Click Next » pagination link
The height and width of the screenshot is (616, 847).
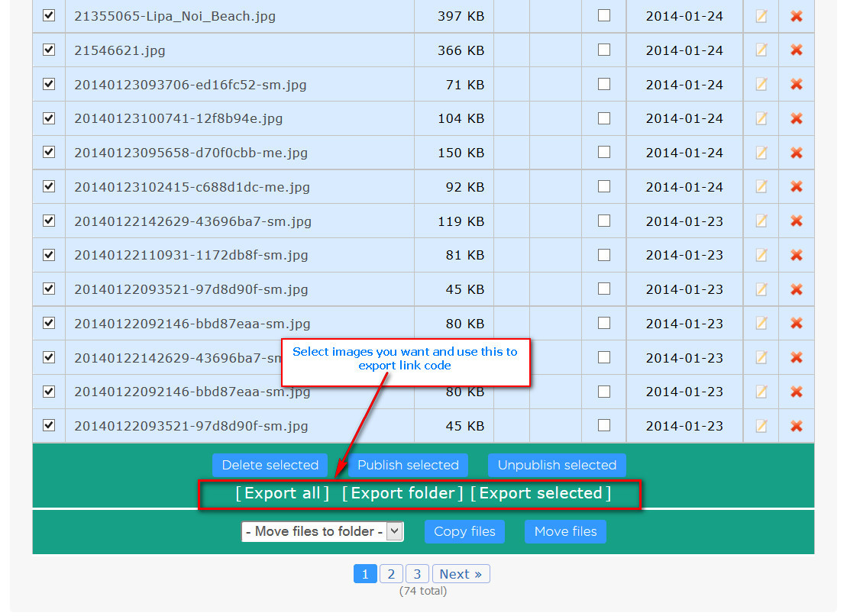click(461, 574)
